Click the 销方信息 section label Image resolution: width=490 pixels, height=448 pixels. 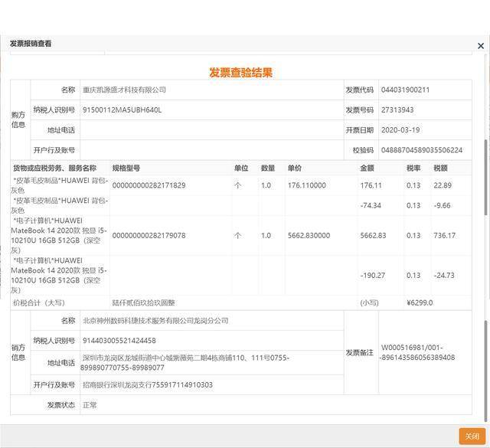tap(18, 352)
